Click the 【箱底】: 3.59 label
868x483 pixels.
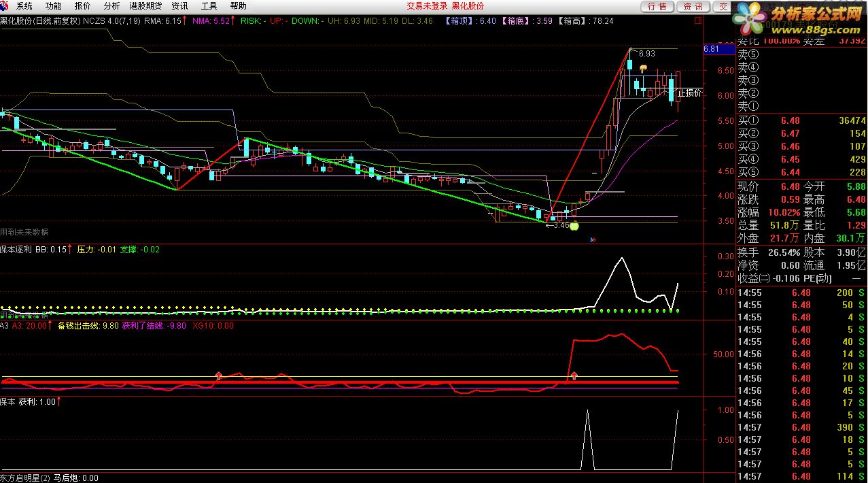click(526, 20)
